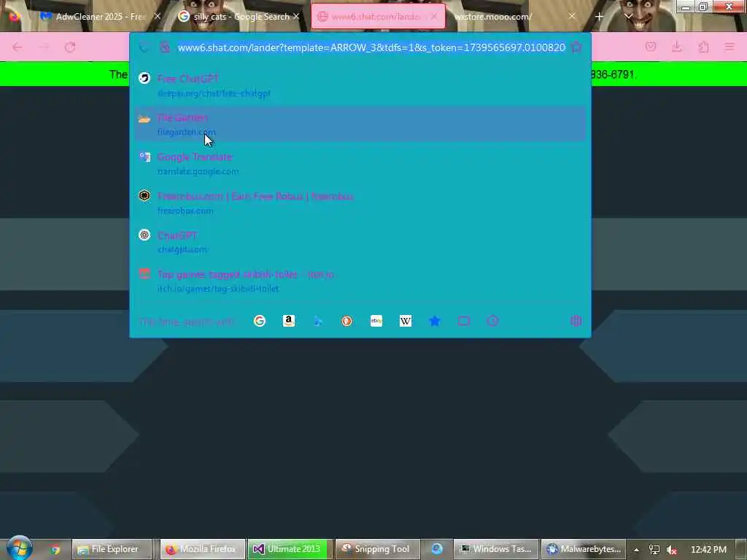Screen dimensions: 747x560
Task: Open search settings gear icon
Action: click(x=576, y=321)
